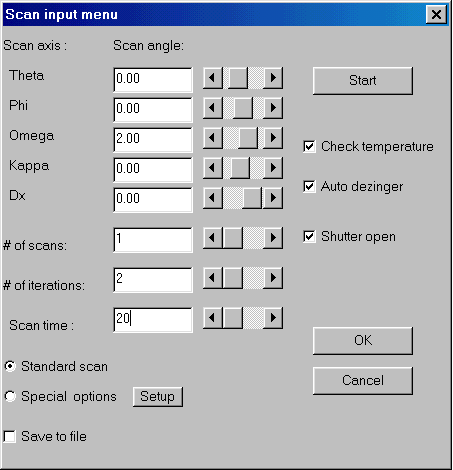Viewport: 453px width, 470px height.
Task: Click the number of iterations input field
Action: coord(153,279)
